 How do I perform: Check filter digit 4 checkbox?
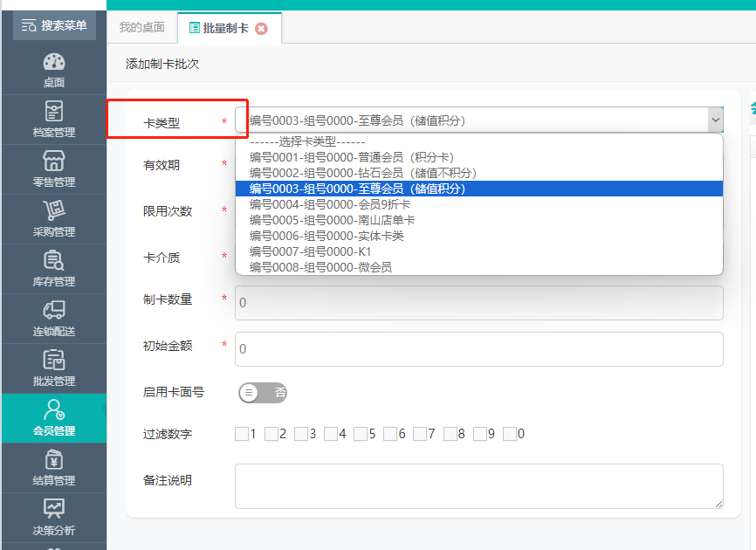click(331, 434)
